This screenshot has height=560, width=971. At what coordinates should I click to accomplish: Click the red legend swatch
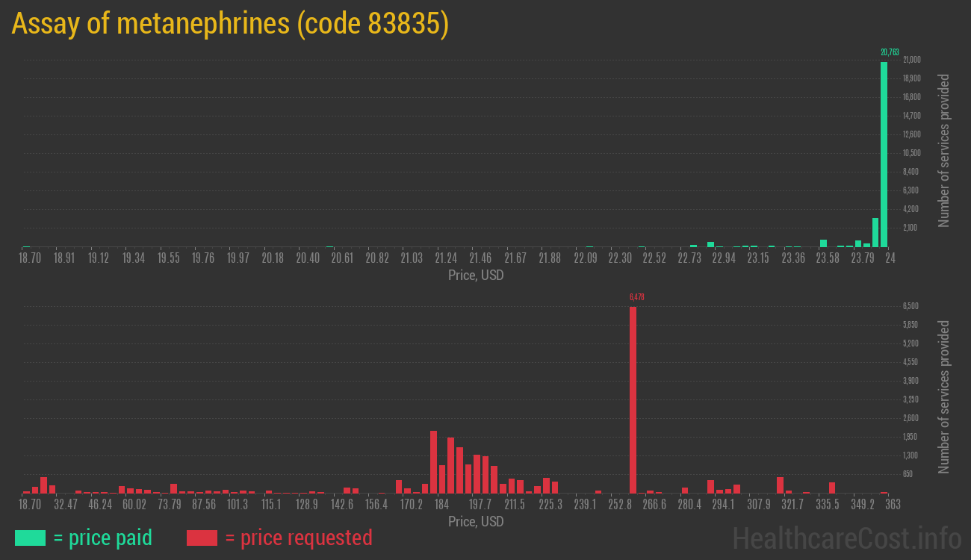click(x=204, y=538)
